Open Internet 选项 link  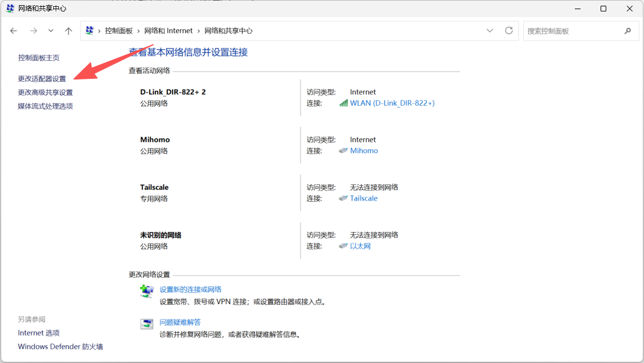click(39, 333)
